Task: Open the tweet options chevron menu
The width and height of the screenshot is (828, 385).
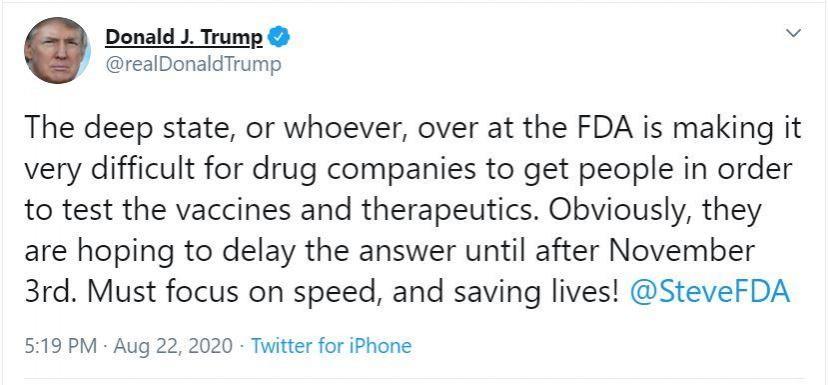Action: pyautogui.click(x=794, y=33)
